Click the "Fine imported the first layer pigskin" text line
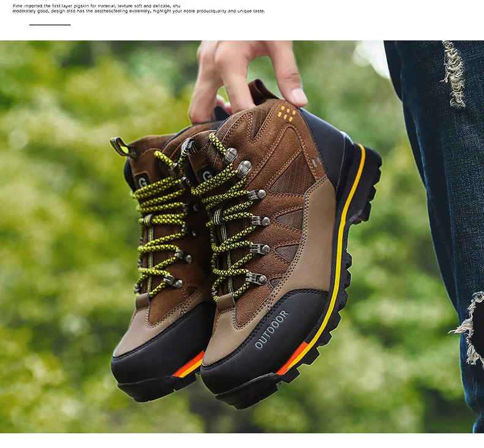This screenshot has height=448, width=484. pos(97,6)
